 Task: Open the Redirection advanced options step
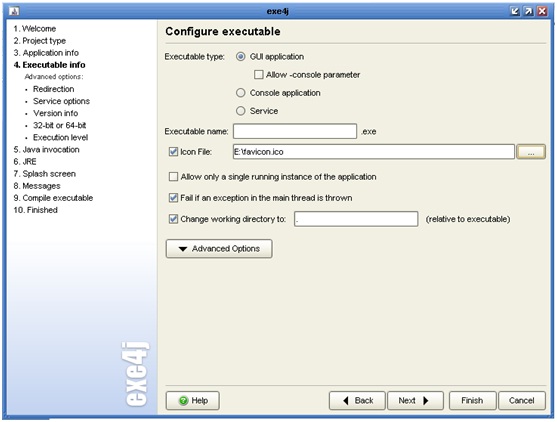coord(54,89)
